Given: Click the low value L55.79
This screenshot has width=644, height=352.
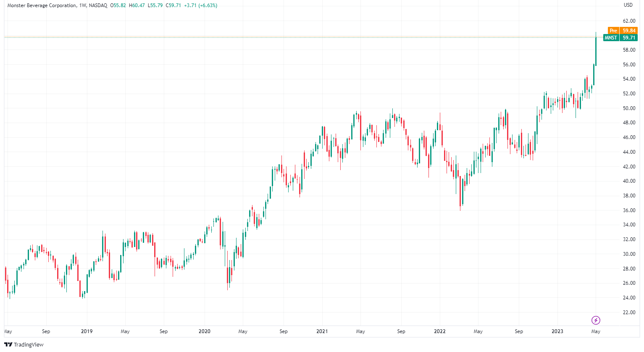Looking at the screenshot, I should [x=155, y=5].
